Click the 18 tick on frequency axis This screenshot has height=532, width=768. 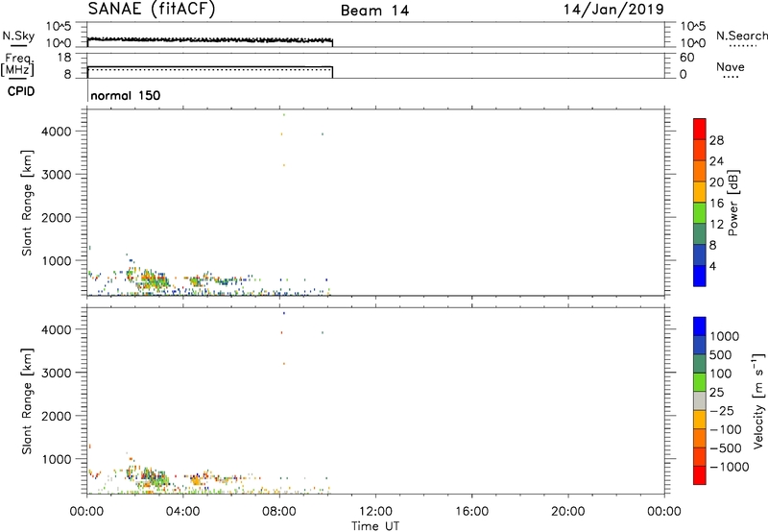[x=64, y=58]
